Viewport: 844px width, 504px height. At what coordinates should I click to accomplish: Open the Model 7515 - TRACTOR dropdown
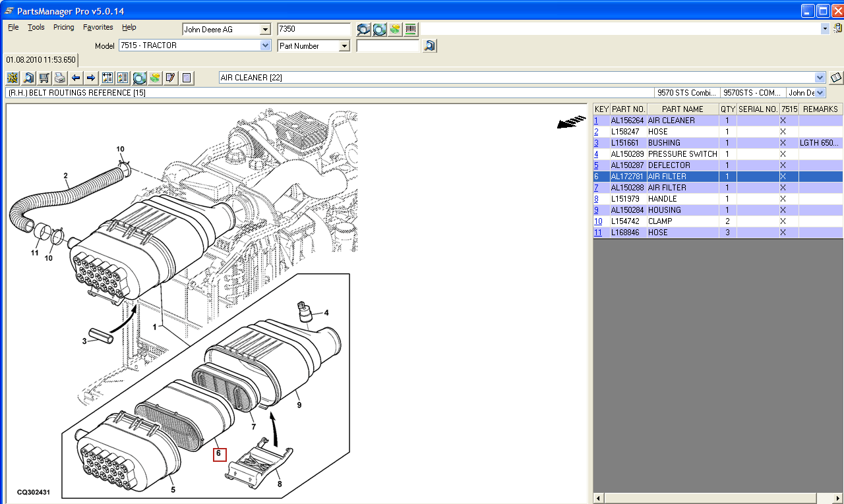tap(265, 46)
